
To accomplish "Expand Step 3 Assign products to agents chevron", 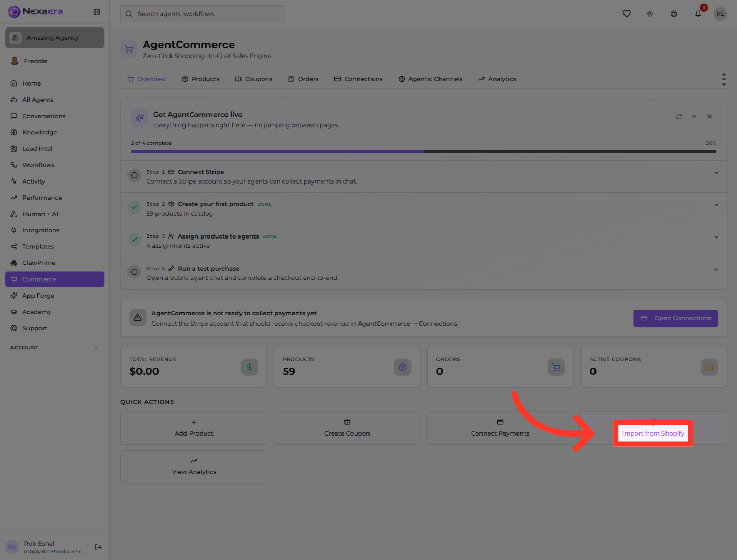I will (716, 237).
